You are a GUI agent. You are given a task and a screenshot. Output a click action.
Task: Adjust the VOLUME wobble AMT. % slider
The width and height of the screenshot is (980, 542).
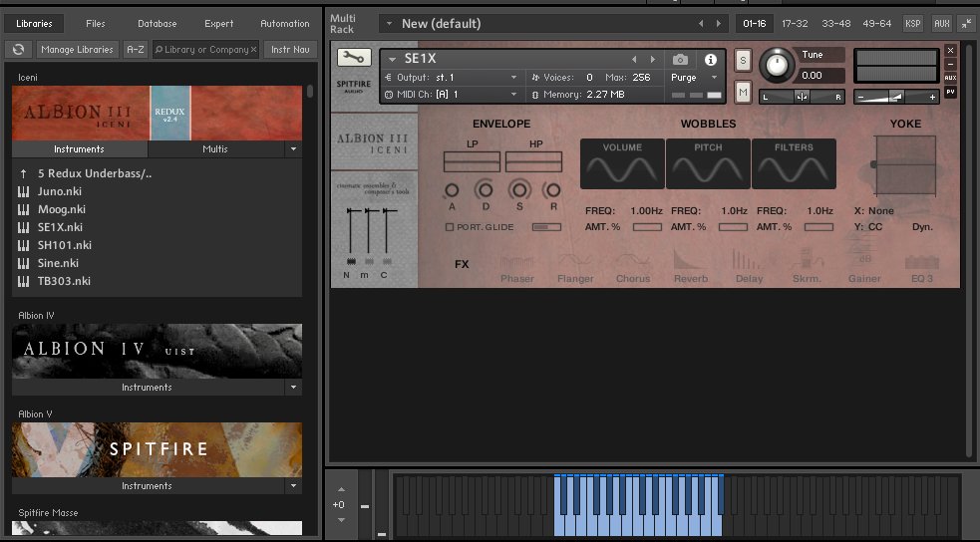(647, 227)
